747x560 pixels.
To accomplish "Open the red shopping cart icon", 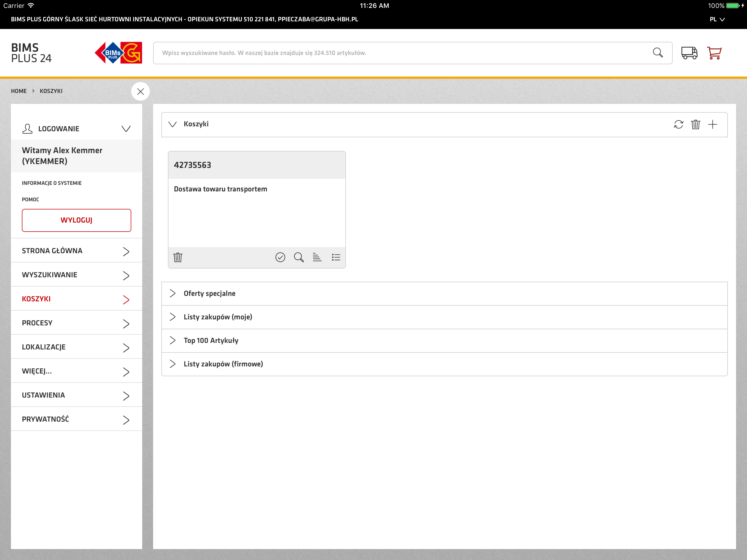I will 714,53.
